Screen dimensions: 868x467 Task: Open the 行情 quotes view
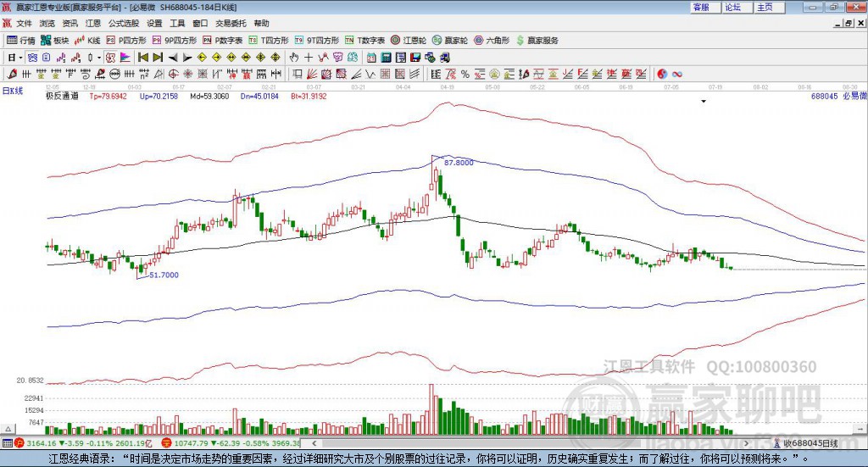[x=20, y=41]
